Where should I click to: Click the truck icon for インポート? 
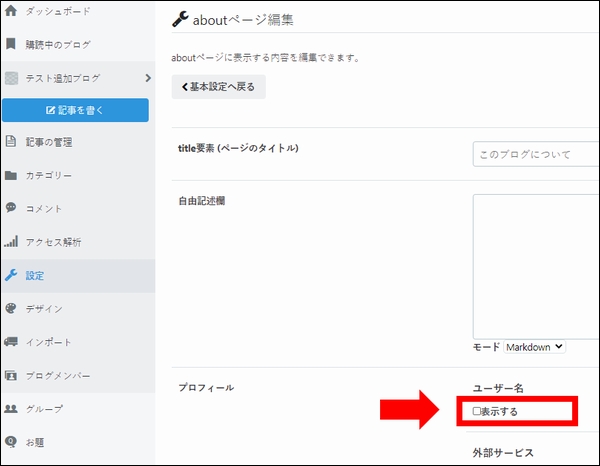[x=11, y=342]
